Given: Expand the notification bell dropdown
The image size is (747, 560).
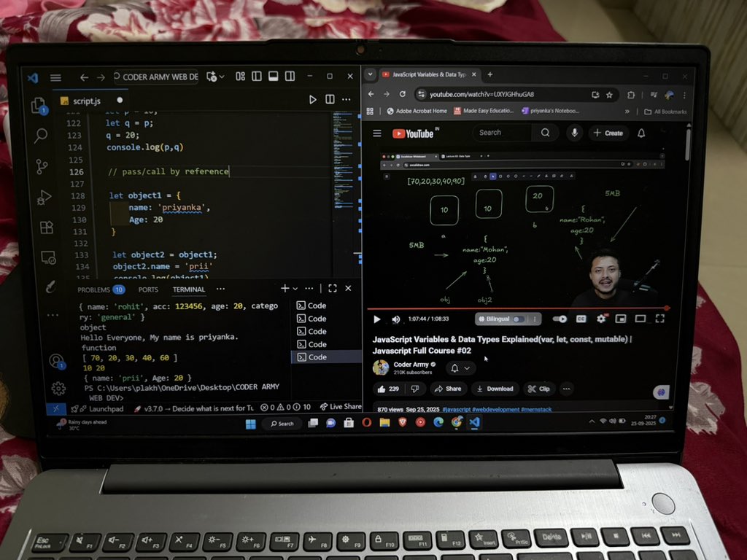Looking at the screenshot, I should pos(468,368).
